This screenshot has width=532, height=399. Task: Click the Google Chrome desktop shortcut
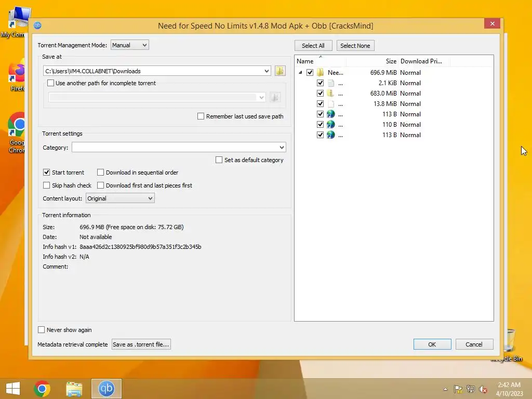pyautogui.click(x=16, y=132)
